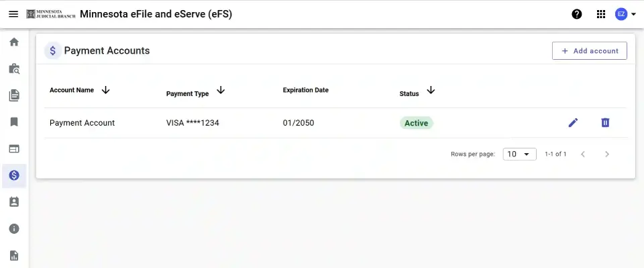
Task: Open the bookmarks icon in the sidebar
Action: pos(14,122)
